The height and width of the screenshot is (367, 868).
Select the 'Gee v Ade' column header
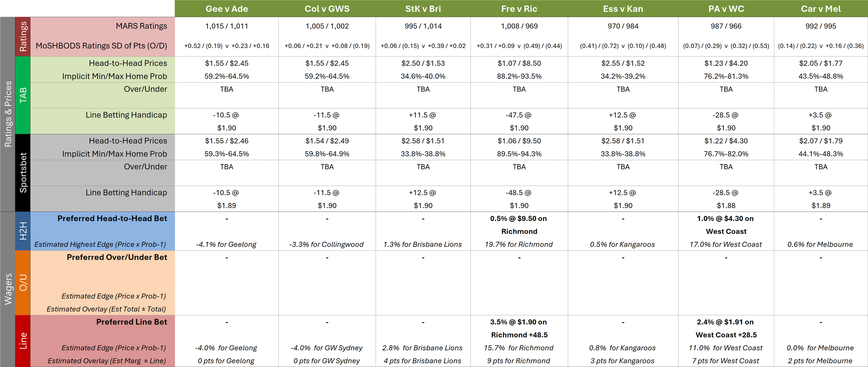227,9
